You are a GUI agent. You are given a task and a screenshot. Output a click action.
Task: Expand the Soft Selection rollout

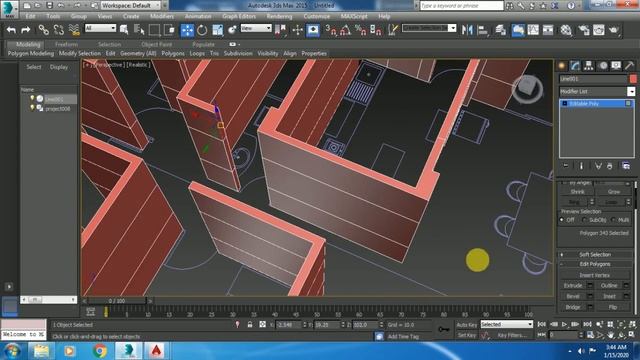click(x=594, y=255)
